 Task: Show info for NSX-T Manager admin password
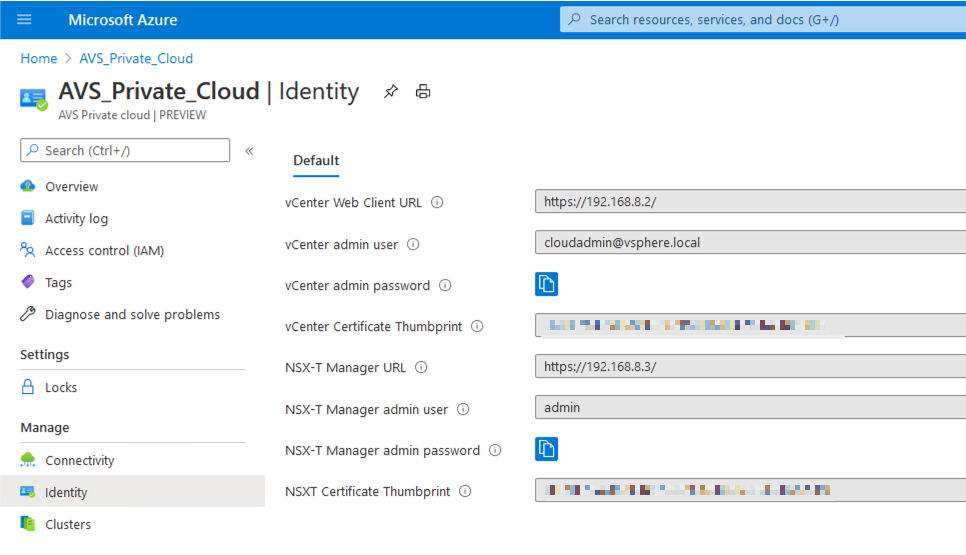pyautogui.click(x=495, y=450)
